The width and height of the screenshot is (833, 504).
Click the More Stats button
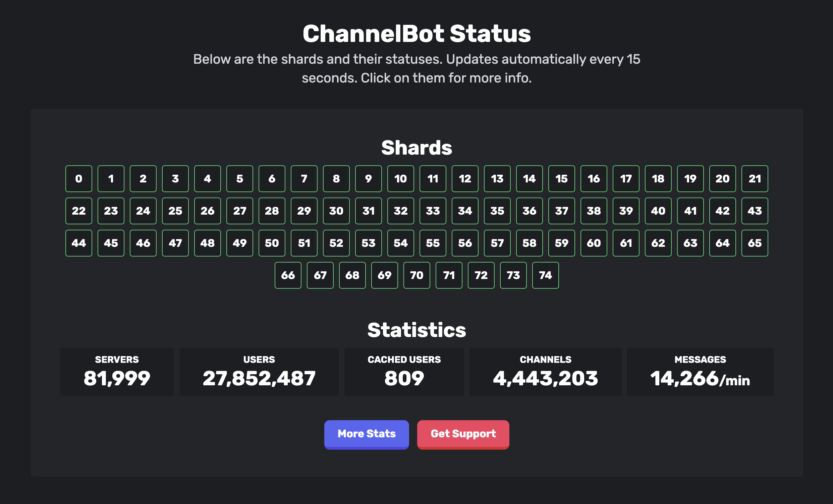click(367, 434)
